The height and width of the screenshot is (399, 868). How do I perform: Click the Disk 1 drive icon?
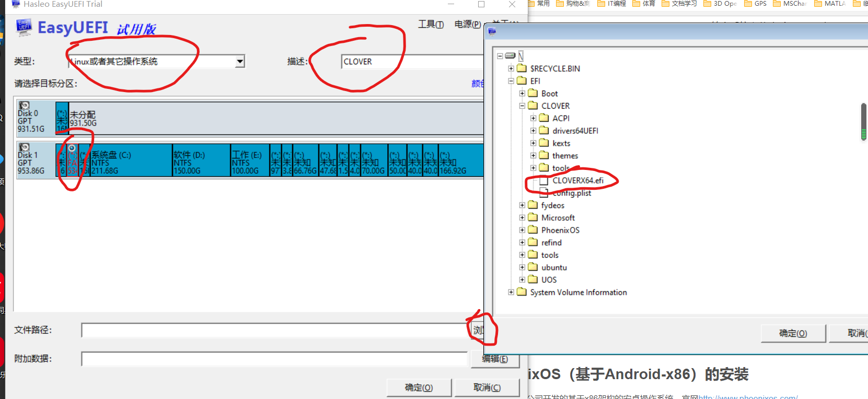click(24, 147)
